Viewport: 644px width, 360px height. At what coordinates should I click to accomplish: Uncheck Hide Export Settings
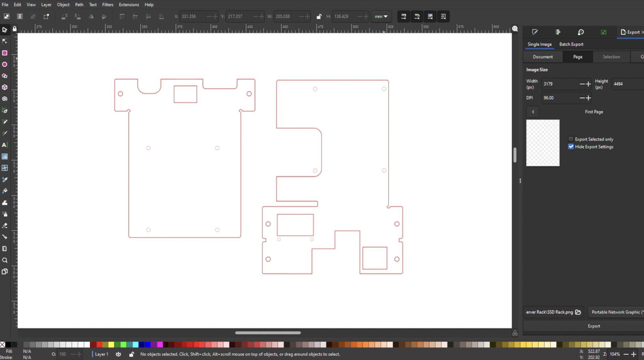pos(571,147)
